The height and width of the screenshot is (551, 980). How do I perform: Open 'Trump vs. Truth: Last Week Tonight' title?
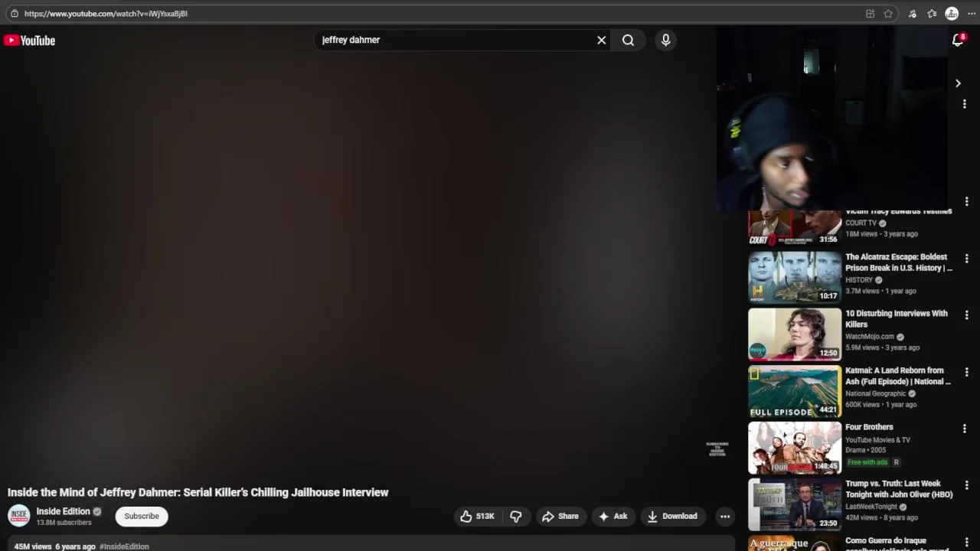tap(899, 489)
